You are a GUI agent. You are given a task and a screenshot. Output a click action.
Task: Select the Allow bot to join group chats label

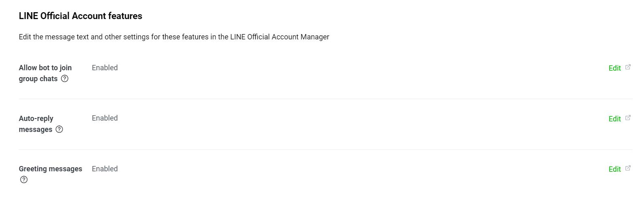[x=45, y=73]
